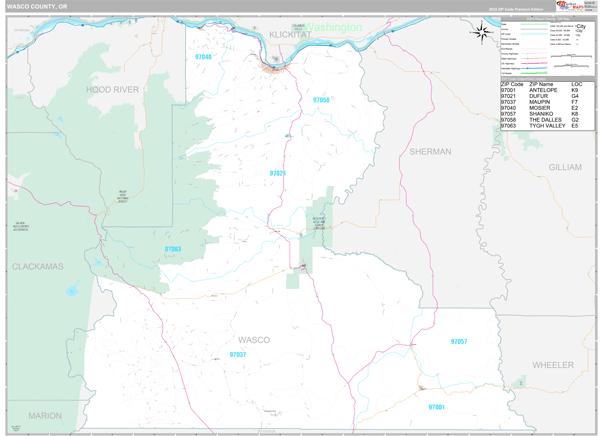The height and width of the screenshot is (436, 600).
Task: Click the E2 location code in the table
Action: [575, 108]
